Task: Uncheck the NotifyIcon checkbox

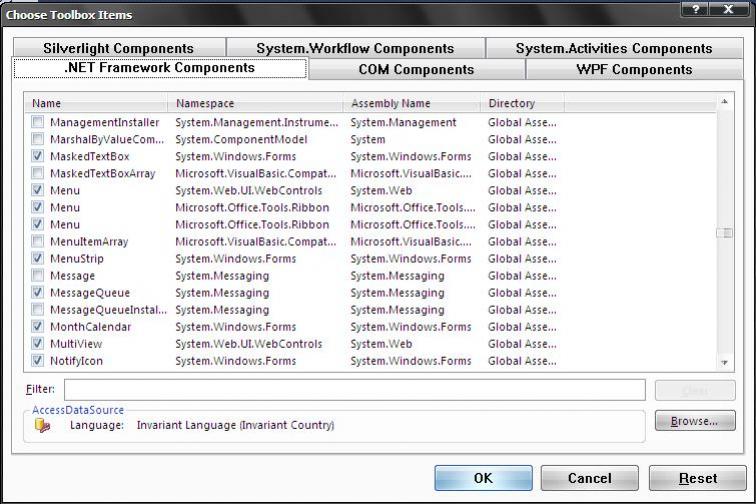Action: pyautogui.click(x=37, y=360)
